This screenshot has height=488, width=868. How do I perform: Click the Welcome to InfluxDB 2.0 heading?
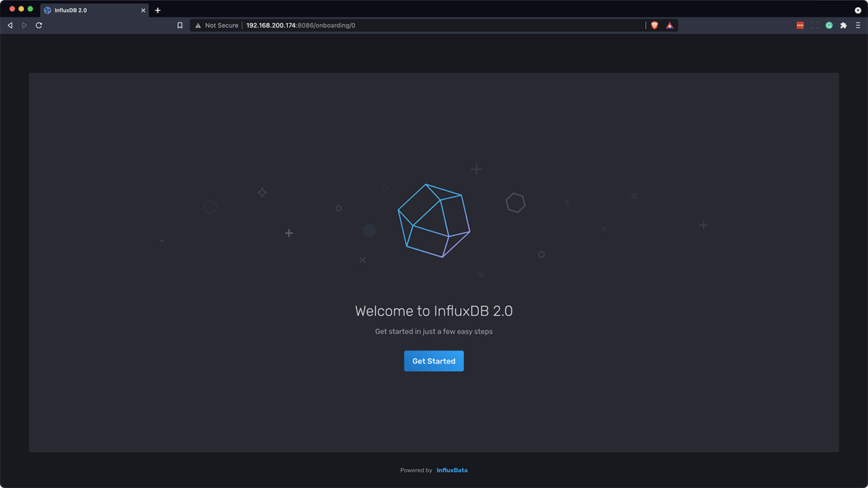[434, 312]
